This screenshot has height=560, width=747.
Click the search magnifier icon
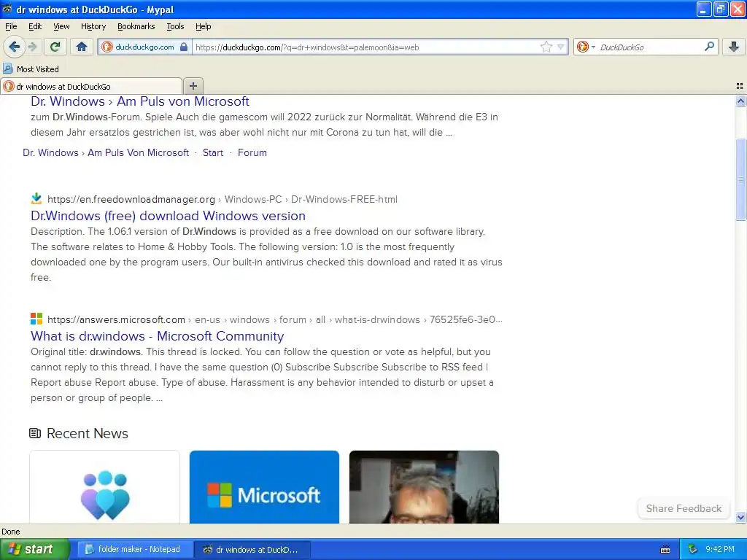click(709, 47)
